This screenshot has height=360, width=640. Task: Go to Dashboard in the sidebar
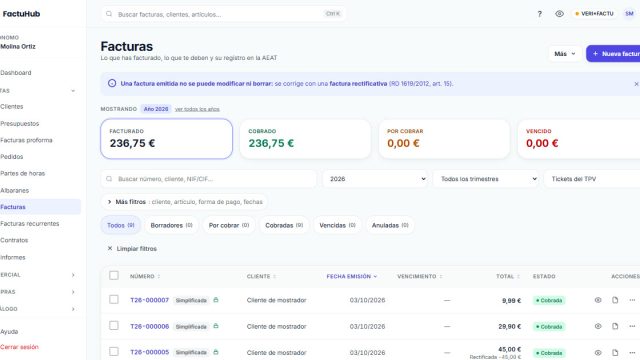coord(40,73)
